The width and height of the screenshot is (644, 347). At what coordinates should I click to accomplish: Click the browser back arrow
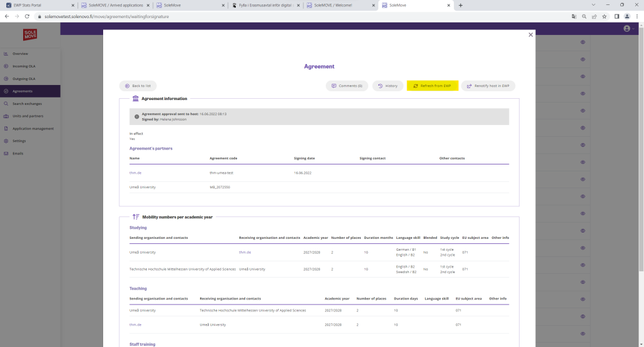(x=7, y=16)
